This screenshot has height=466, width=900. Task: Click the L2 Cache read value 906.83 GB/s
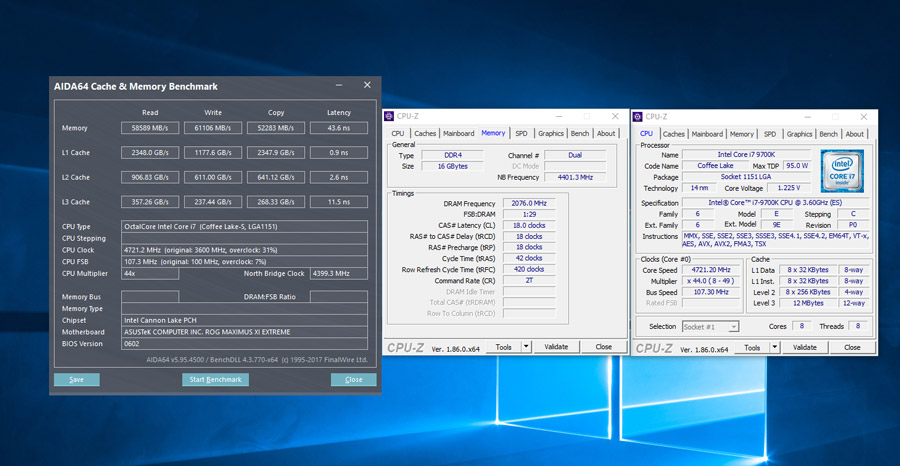click(150, 177)
